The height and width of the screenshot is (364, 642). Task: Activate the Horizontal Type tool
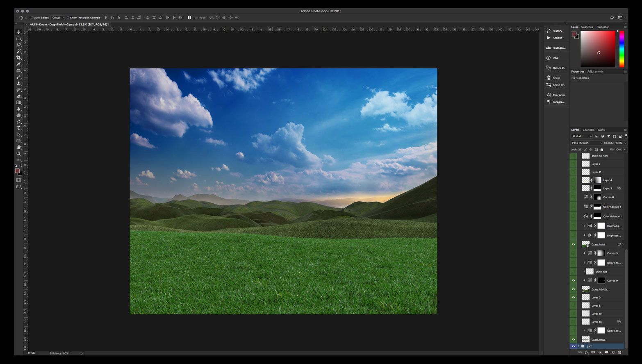(18, 128)
